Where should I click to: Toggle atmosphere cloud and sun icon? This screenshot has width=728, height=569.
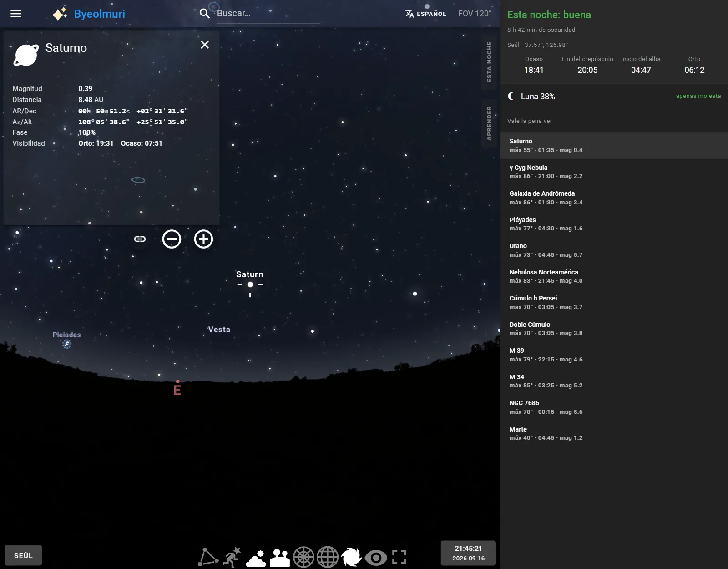coord(256,558)
